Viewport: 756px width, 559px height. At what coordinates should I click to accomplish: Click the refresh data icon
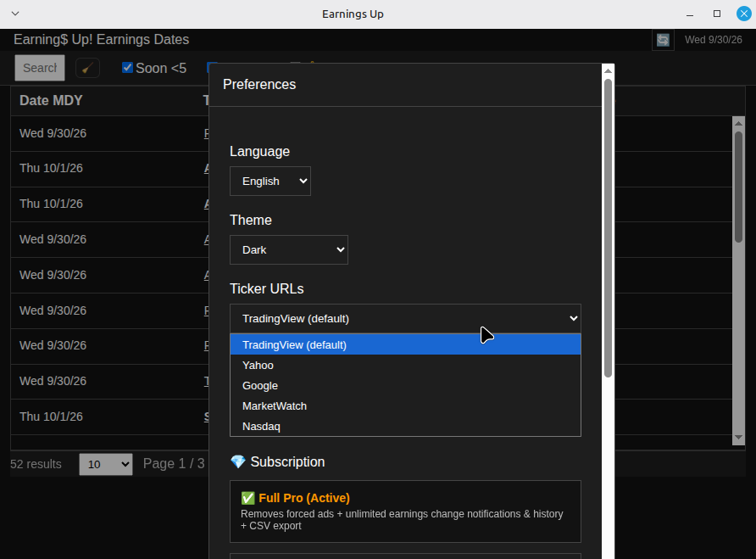point(663,40)
